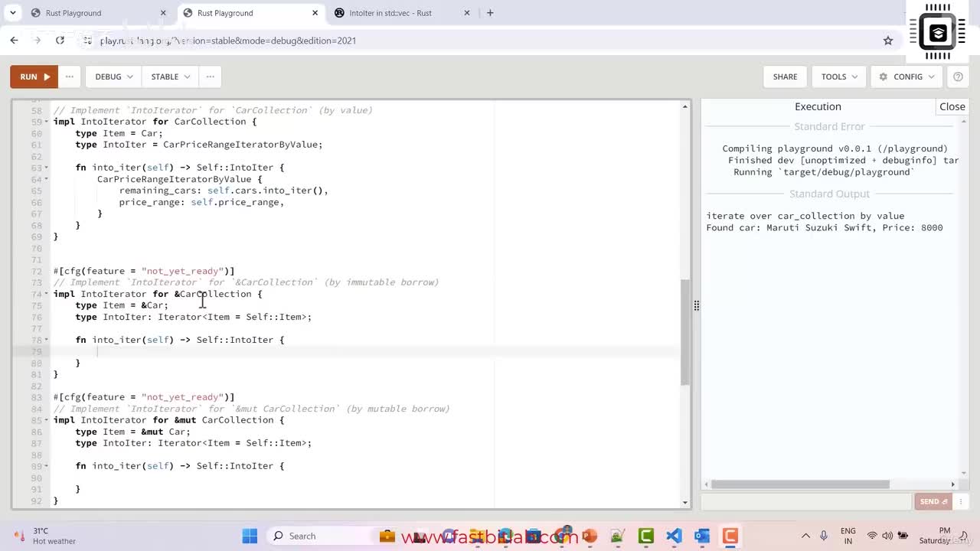Click the address bar URL

[x=228, y=41]
